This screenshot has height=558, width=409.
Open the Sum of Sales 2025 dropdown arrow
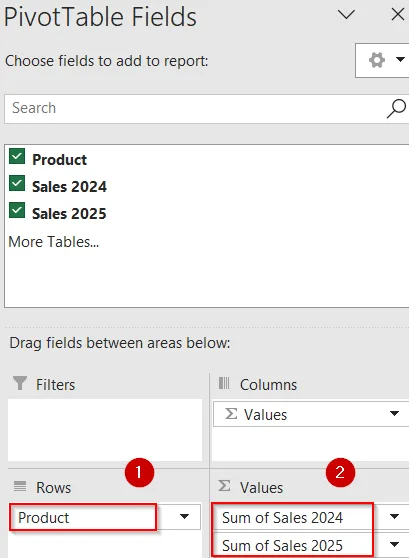tap(394, 544)
